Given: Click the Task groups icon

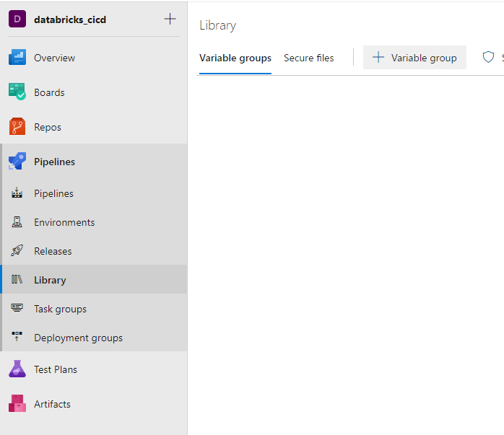Looking at the screenshot, I should pyautogui.click(x=17, y=308).
